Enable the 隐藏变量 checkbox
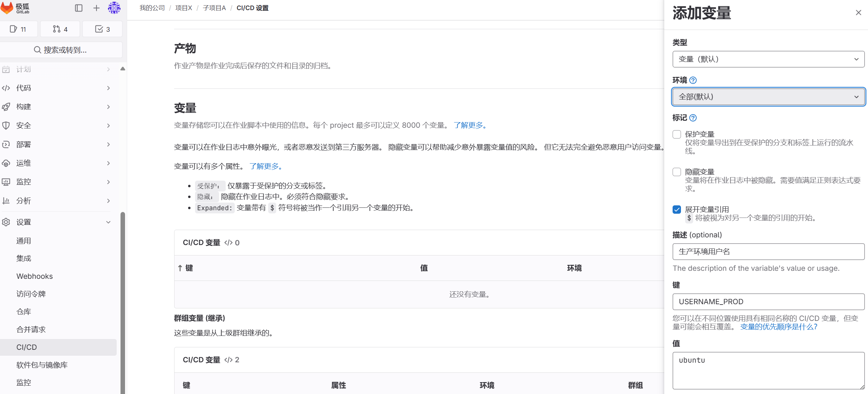868x394 pixels. (x=677, y=172)
